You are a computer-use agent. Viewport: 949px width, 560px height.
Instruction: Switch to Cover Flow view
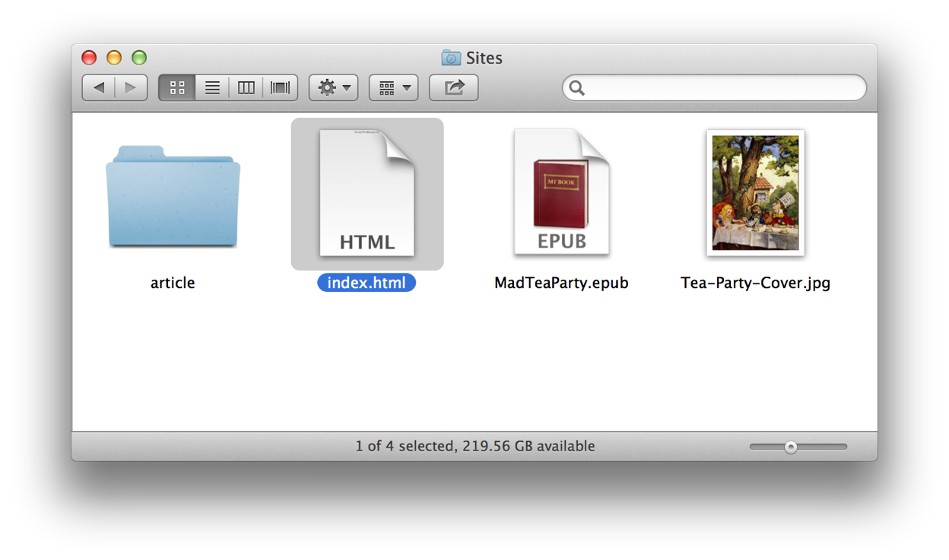tap(280, 87)
